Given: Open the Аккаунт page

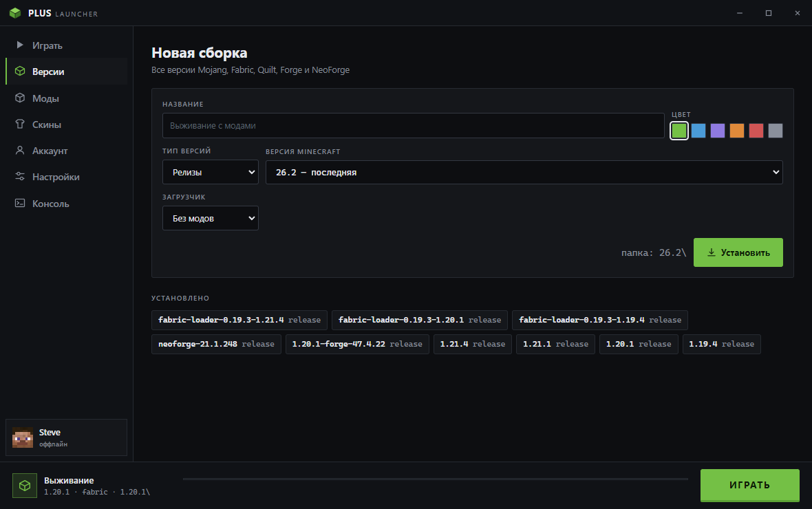Looking at the screenshot, I should 66,151.
